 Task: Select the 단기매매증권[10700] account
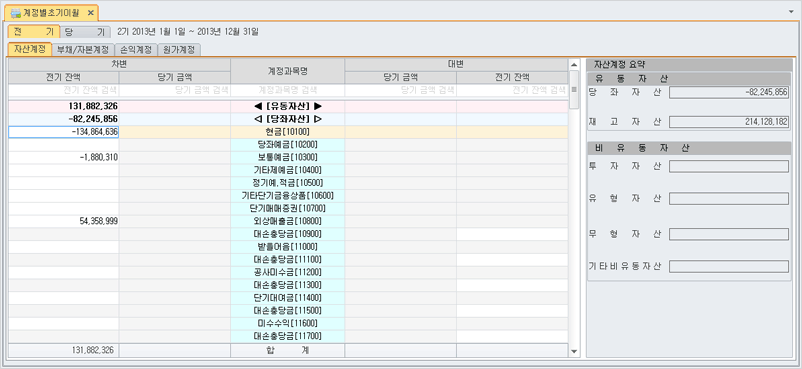[x=287, y=209]
